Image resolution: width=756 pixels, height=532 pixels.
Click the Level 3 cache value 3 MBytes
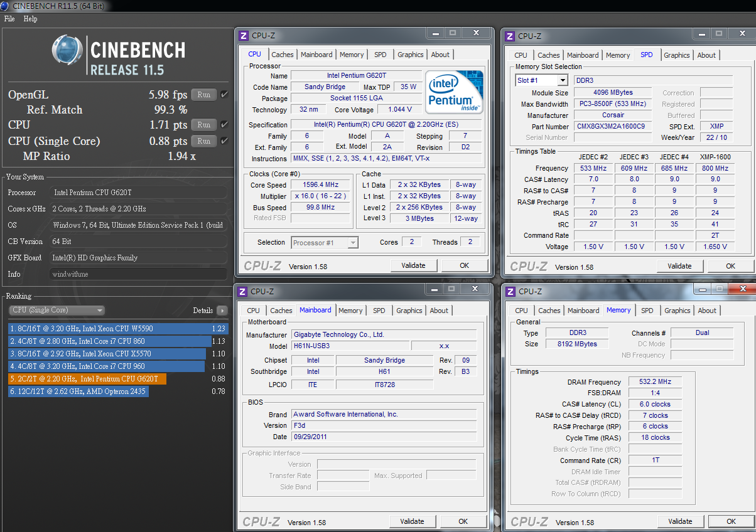(420, 218)
